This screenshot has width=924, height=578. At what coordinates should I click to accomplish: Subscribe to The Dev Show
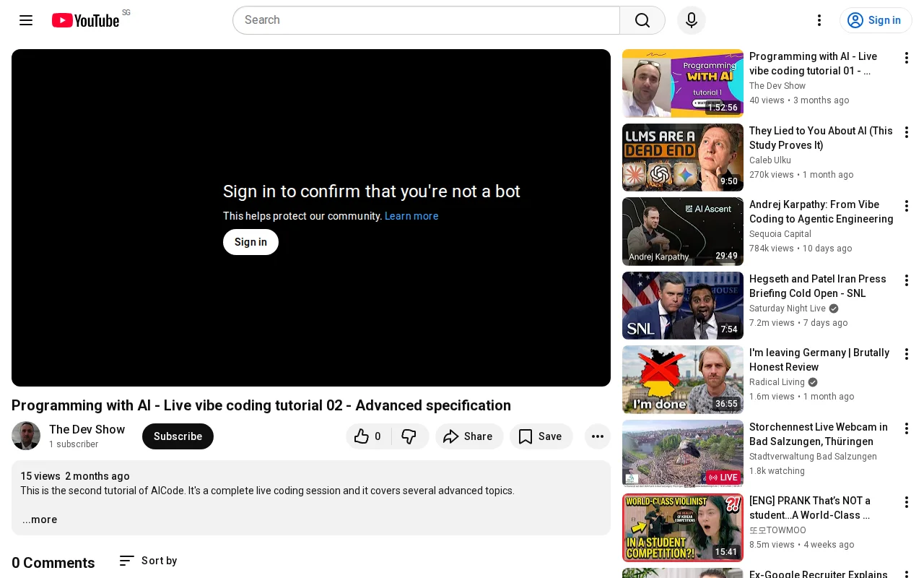[178, 436]
